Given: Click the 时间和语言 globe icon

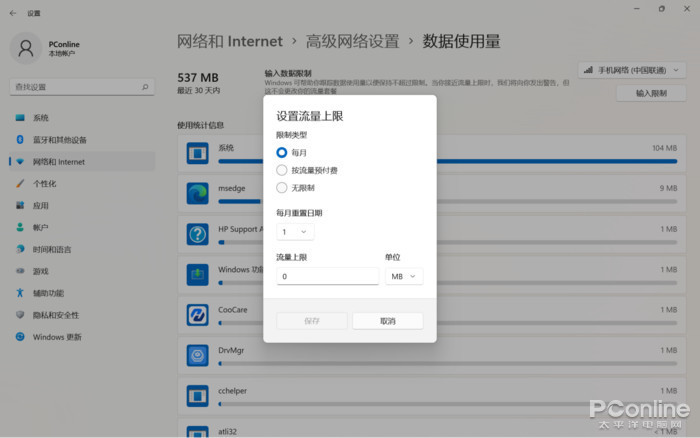Looking at the screenshot, I should (20, 249).
